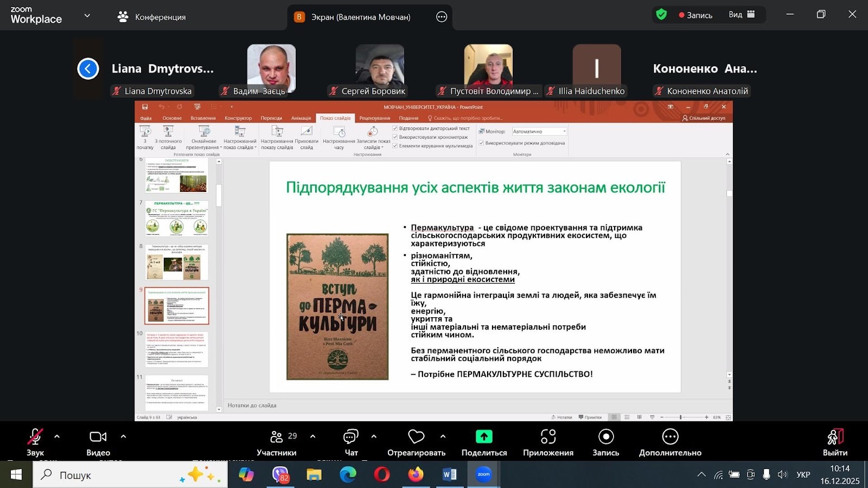Click the green encryption shield icon

[661, 15]
